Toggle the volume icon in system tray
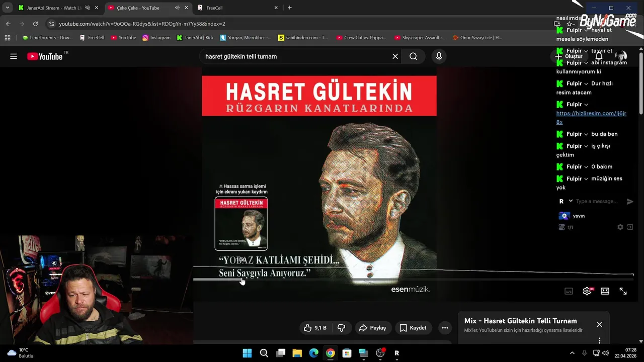The width and height of the screenshot is (644, 362). tap(605, 353)
